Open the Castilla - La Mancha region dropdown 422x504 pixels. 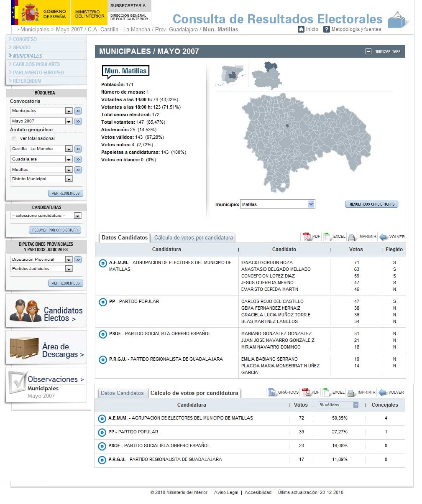pyautogui.click(x=69, y=149)
